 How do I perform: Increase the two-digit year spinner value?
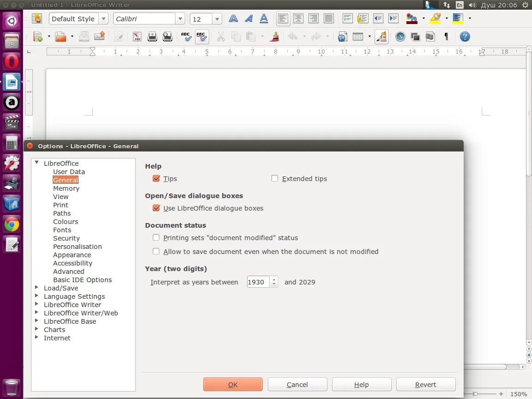tap(274, 279)
